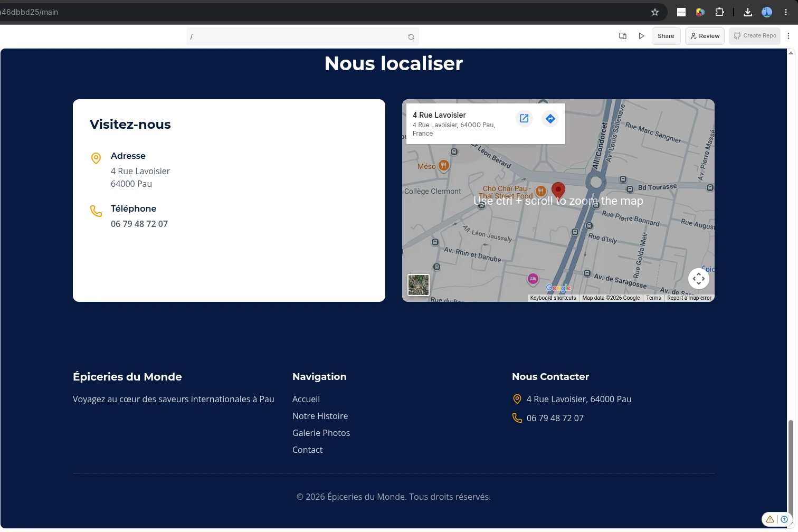This screenshot has height=532, width=798.
Task: Open the browser extensions puzzle icon
Action: tap(719, 12)
